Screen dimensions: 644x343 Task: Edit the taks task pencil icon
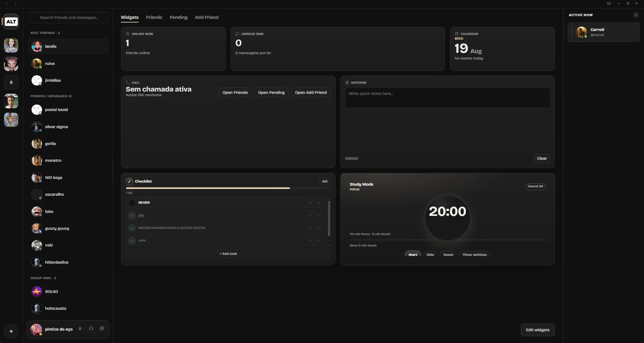click(x=310, y=240)
